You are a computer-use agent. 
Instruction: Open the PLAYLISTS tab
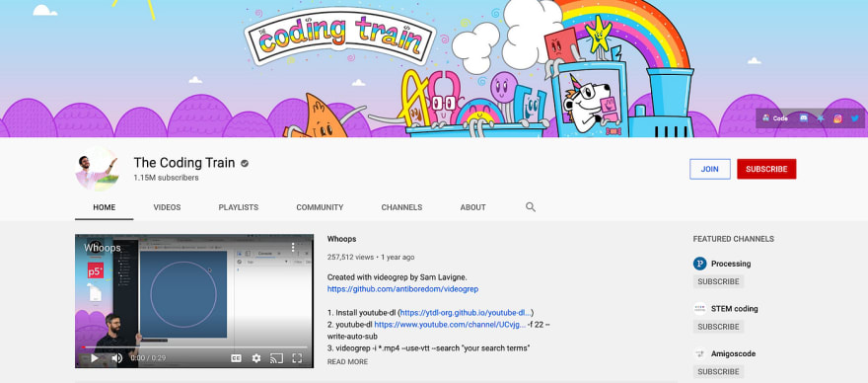239,207
